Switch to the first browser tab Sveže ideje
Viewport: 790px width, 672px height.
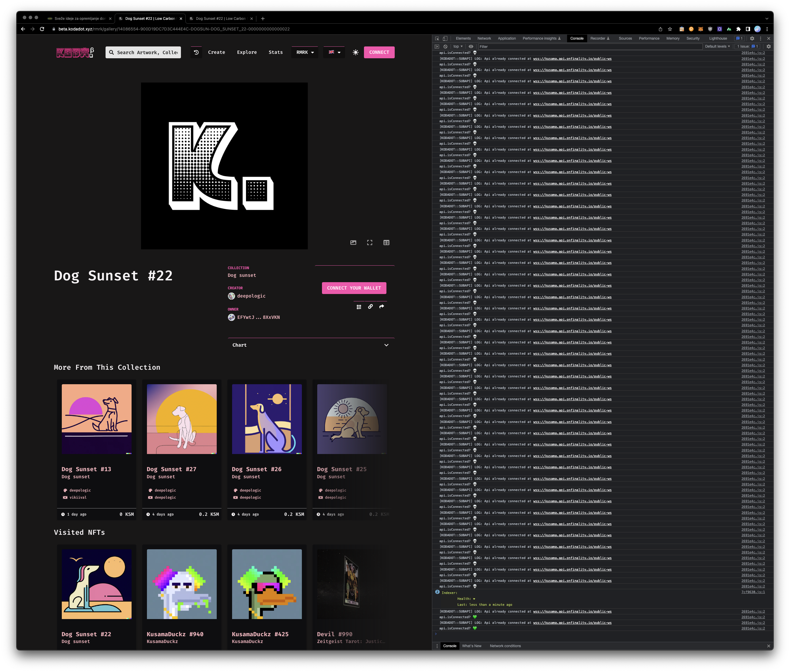(x=80, y=18)
